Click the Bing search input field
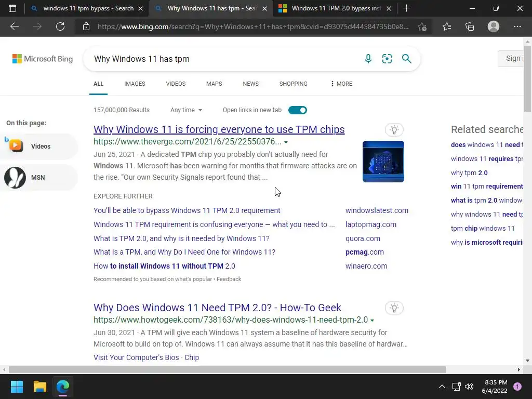The width and height of the screenshot is (532, 399). click(x=224, y=59)
